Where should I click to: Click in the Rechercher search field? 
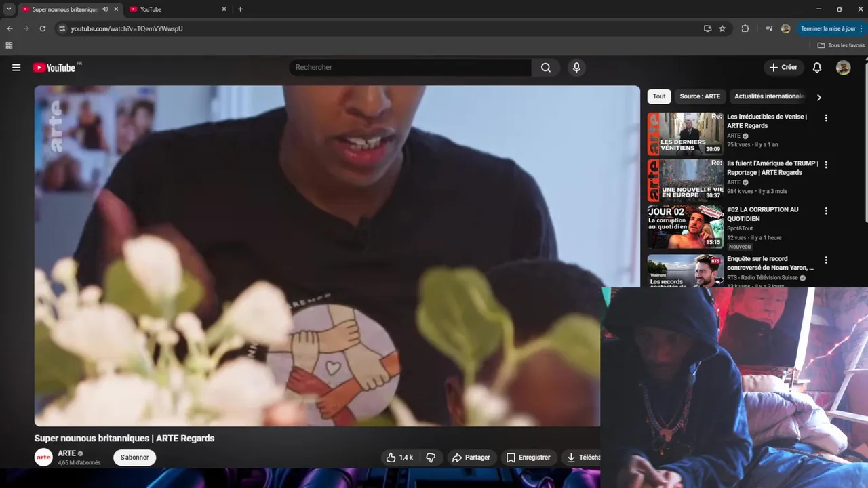tap(410, 68)
